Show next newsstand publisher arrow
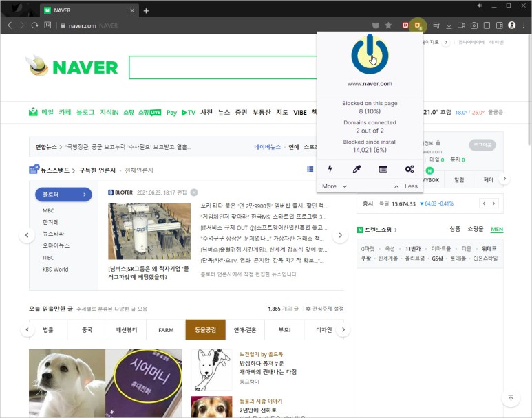This screenshot has height=418, width=532. [x=340, y=235]
